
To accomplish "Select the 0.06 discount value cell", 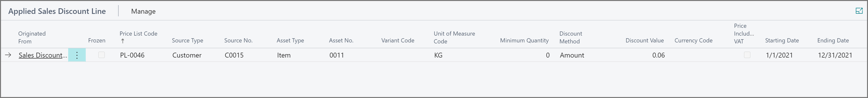I will tap(658, 55).
